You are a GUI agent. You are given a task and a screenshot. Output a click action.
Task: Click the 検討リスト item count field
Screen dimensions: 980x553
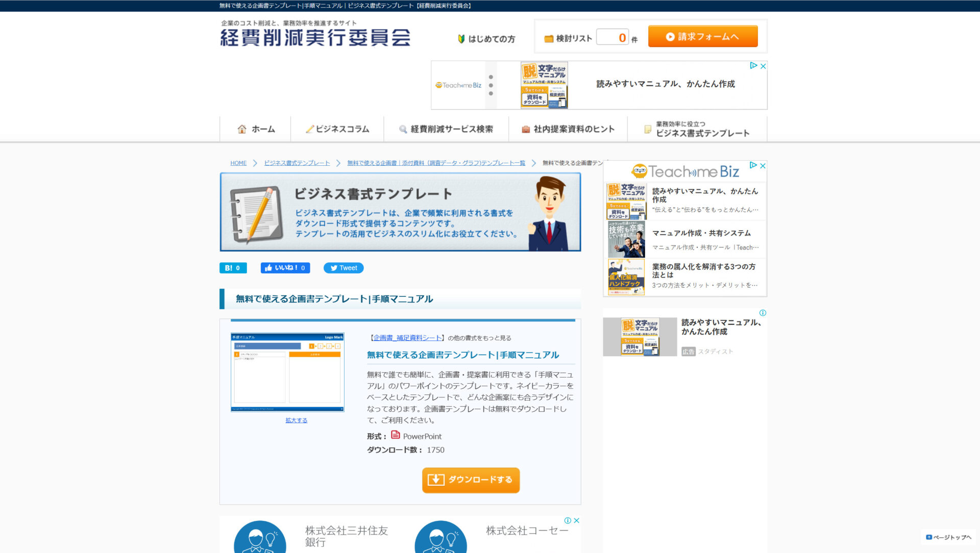(x=612, y=37)
